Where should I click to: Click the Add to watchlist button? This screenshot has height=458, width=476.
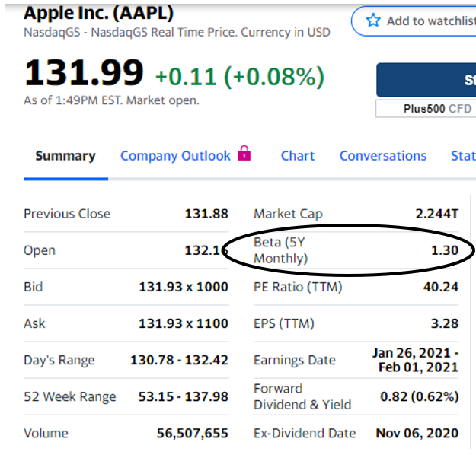414,21
